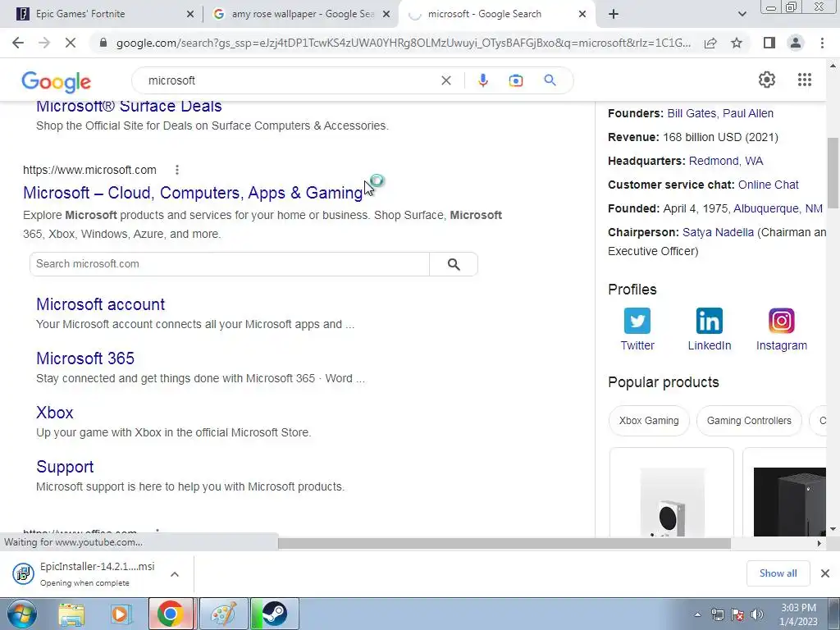
Task: Open Google quick settings gear
Action: tap(767, 80)
